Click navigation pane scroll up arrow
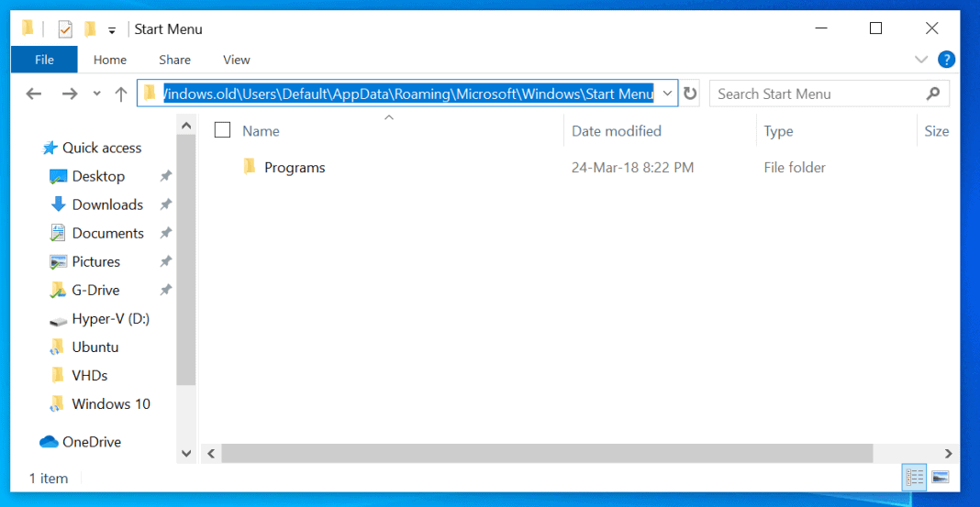The height and width of the screenshot is (507, 980). coord(186,126)
